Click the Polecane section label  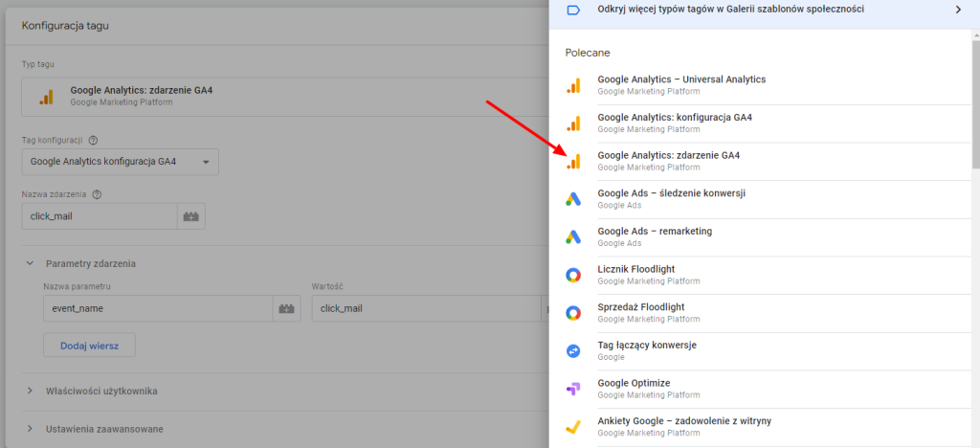tap(588, 53)
